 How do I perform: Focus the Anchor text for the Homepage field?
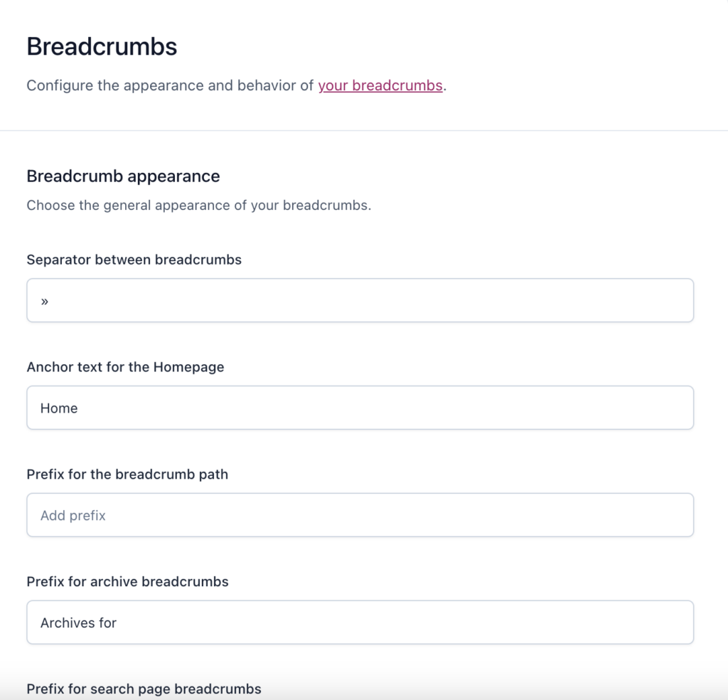click(360, 408)
